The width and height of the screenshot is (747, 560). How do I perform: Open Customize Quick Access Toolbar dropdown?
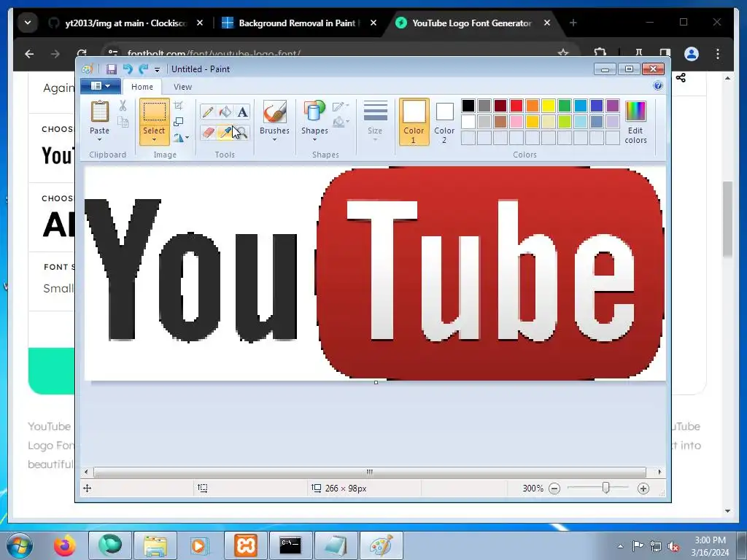158,69
